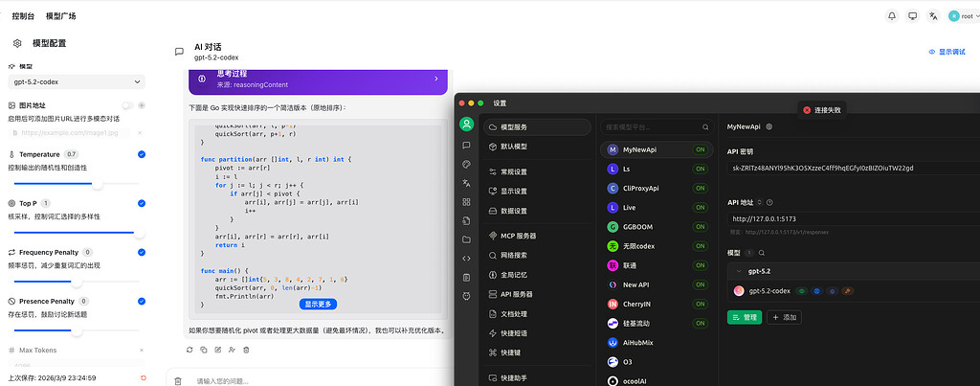Disable the Top P checkbox

pyautogui.click(x=142, y=203)
